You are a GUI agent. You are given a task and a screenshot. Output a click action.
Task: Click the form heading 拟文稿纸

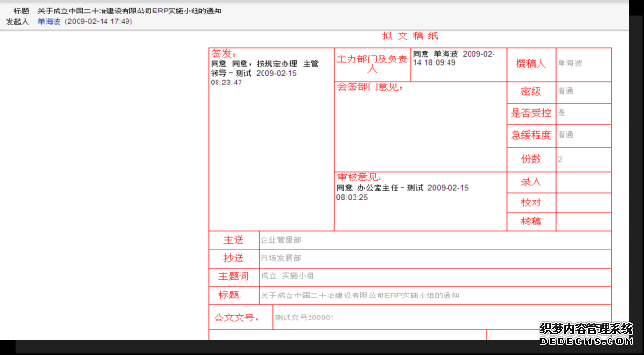coord(411,36)
